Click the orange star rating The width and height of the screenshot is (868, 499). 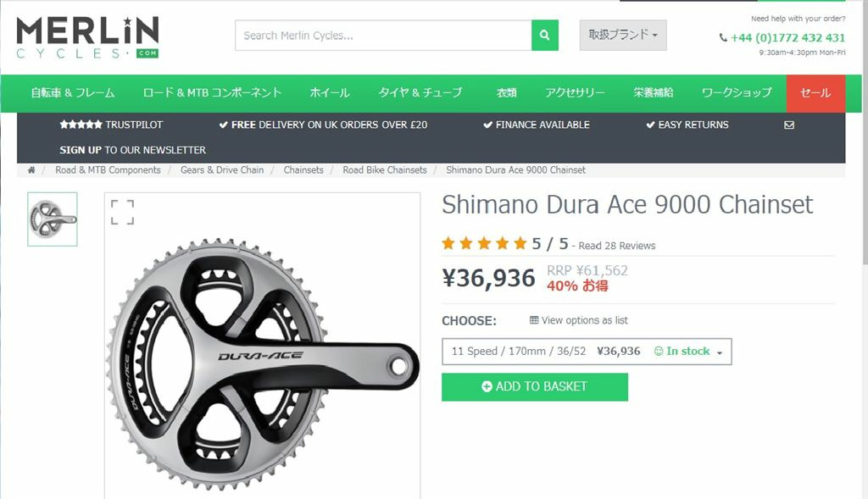click(x=484, y=243)
